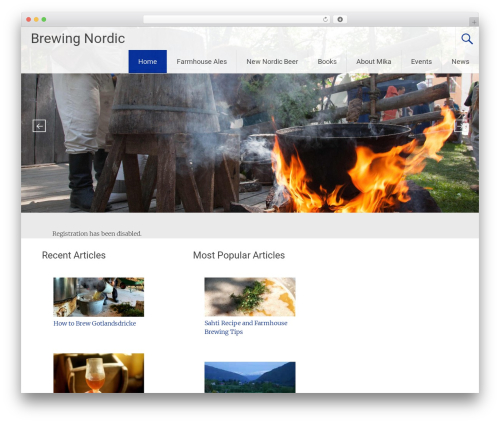
Task: Click the 'Registration has been disabled.' text
Action: point(97,234)
